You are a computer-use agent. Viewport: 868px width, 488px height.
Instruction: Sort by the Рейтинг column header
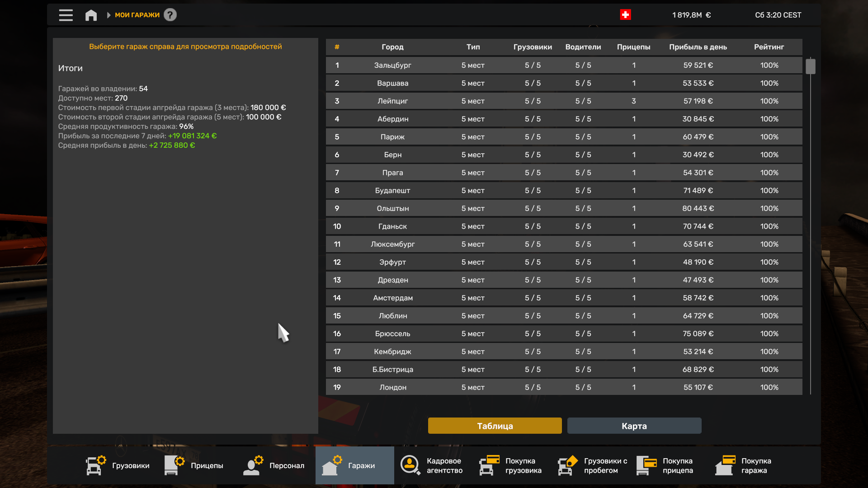tap(769, 47)
